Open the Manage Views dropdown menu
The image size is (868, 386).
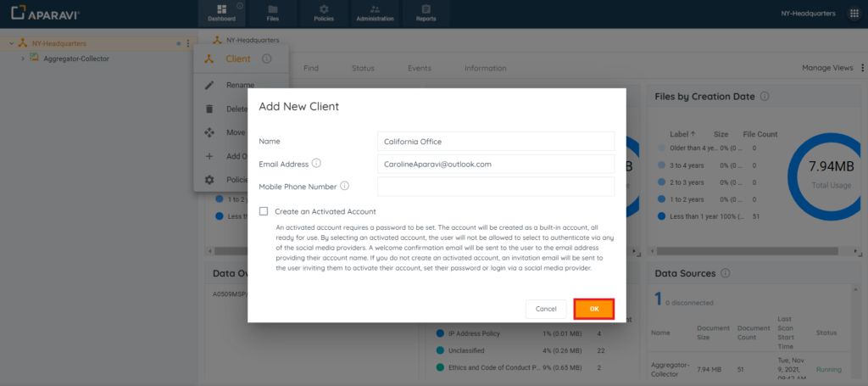pos(832,68)
